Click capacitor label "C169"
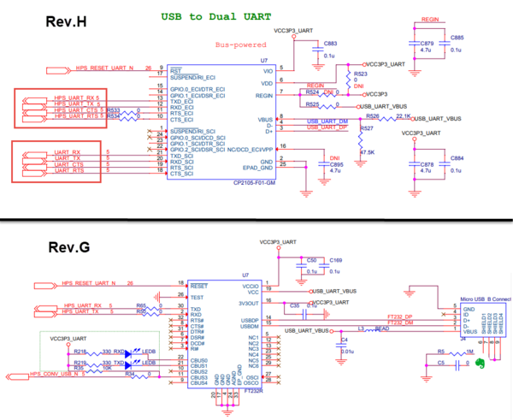Image resolution: width=513 pixels, height=420 pixels. coord(336,260)
